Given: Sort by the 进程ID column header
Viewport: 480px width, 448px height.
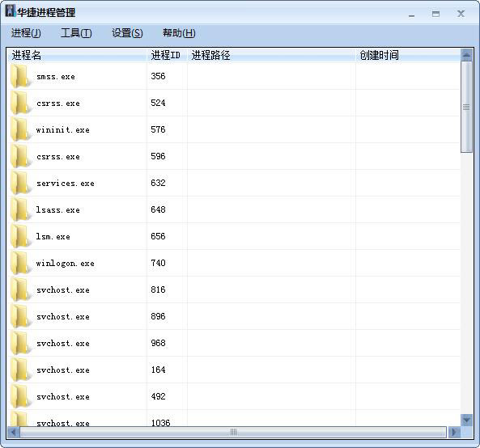Looking at the screenshot, I should 167,55.
